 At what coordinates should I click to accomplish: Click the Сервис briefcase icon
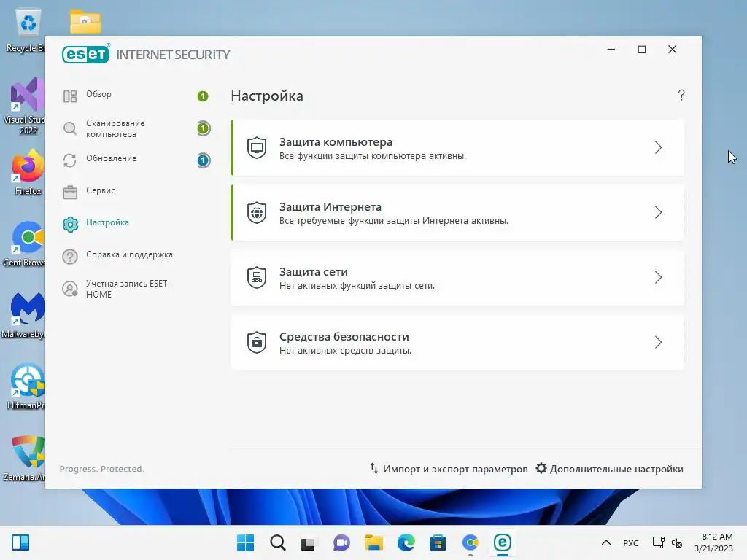pos(70,192)
